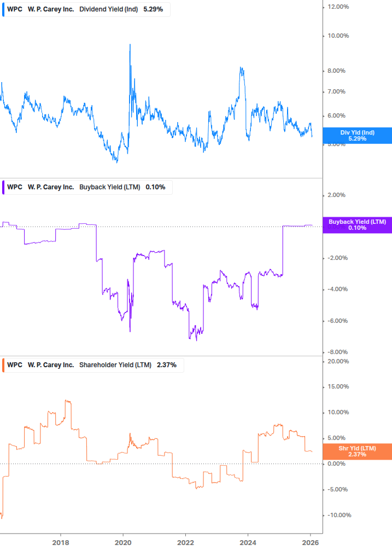Click the orange Shareholder Yield legend color bar
The image size is (392, 550).
[x=3, y=364]
